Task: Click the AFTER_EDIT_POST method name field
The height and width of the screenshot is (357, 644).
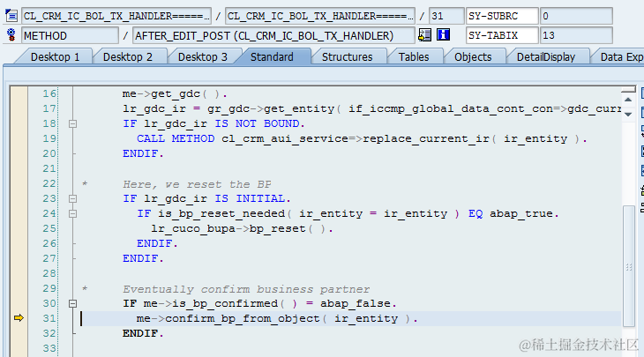Action: coord(273,35)
